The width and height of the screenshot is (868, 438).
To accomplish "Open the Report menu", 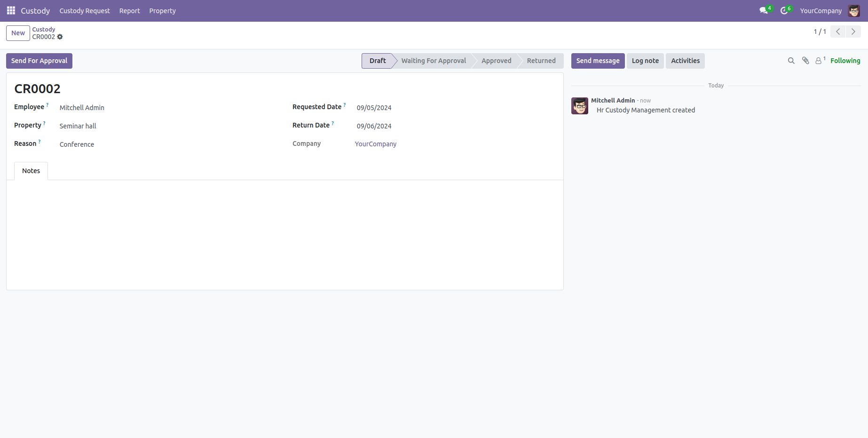I will 129,11.
